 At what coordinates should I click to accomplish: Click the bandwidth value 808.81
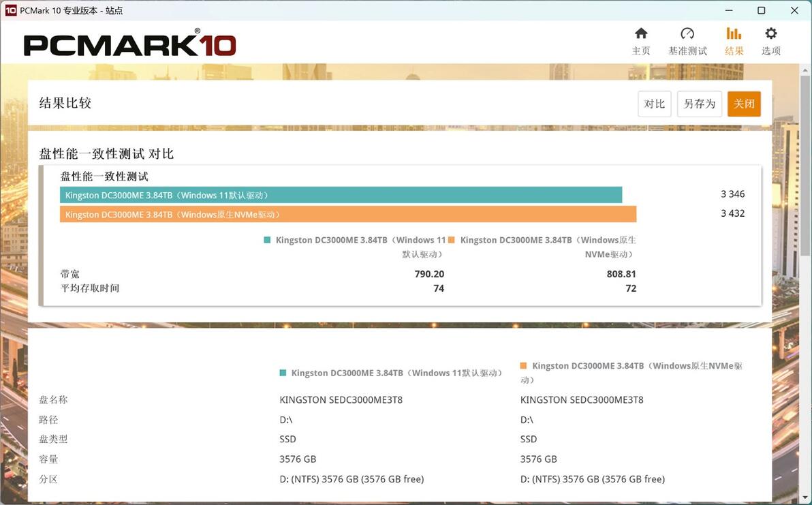coord(621,274)
